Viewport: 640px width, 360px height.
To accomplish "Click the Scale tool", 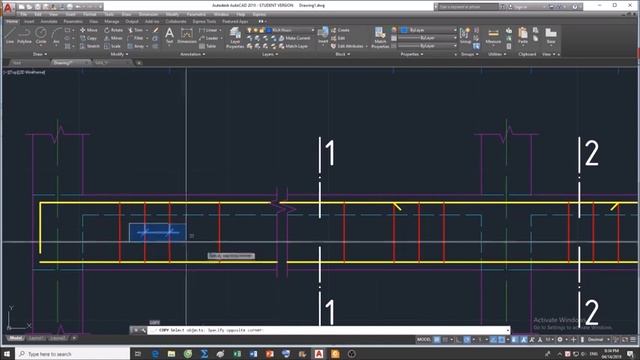I will click(x=112, y=46).
